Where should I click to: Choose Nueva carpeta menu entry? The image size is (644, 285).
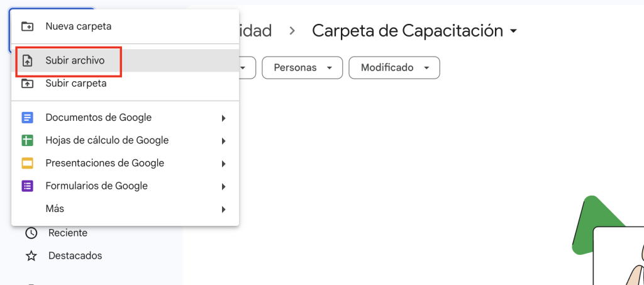[78, 26]
